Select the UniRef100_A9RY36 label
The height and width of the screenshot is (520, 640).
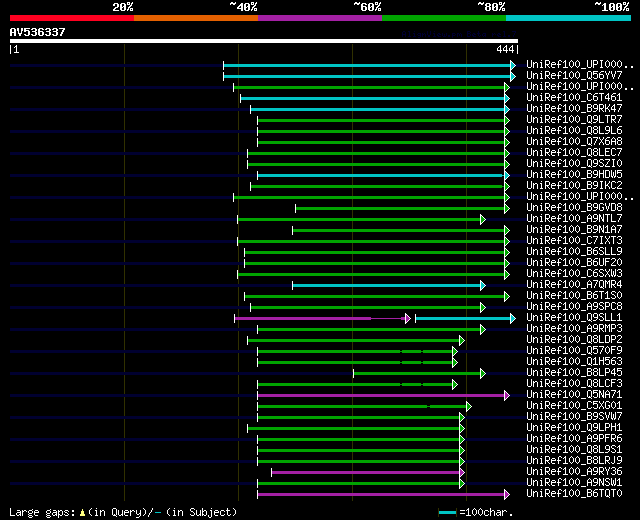click(574, 472)
